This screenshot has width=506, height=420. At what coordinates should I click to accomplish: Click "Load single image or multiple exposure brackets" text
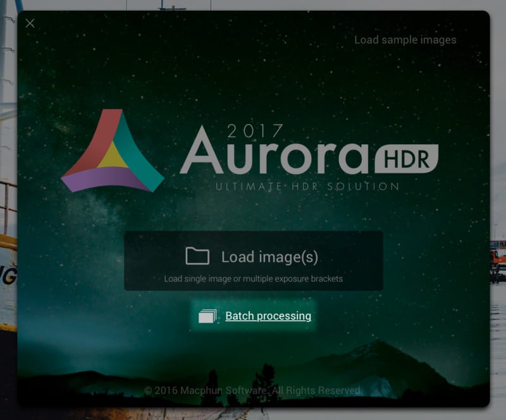(x=254, y=278)
